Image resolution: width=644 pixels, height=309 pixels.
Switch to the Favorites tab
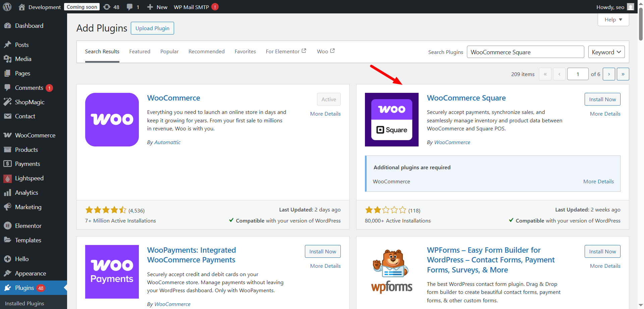click(x=245, y=52)
